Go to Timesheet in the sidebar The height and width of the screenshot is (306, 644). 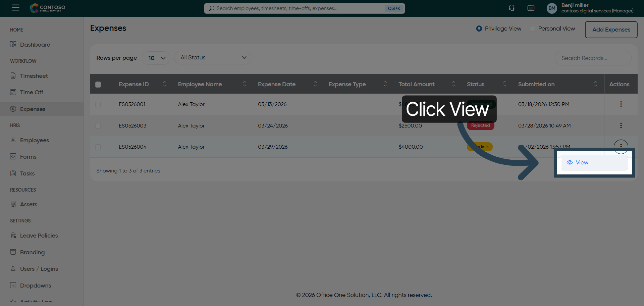click(34, 76)
